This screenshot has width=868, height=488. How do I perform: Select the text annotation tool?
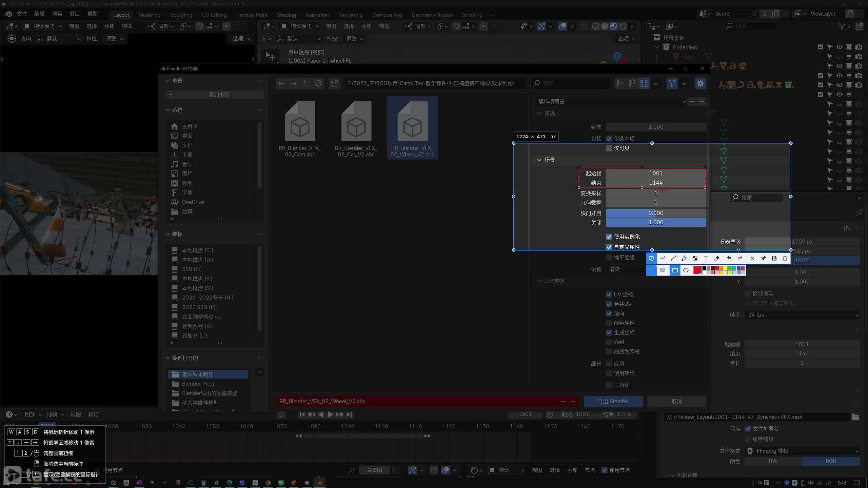[x=706, y=258]
